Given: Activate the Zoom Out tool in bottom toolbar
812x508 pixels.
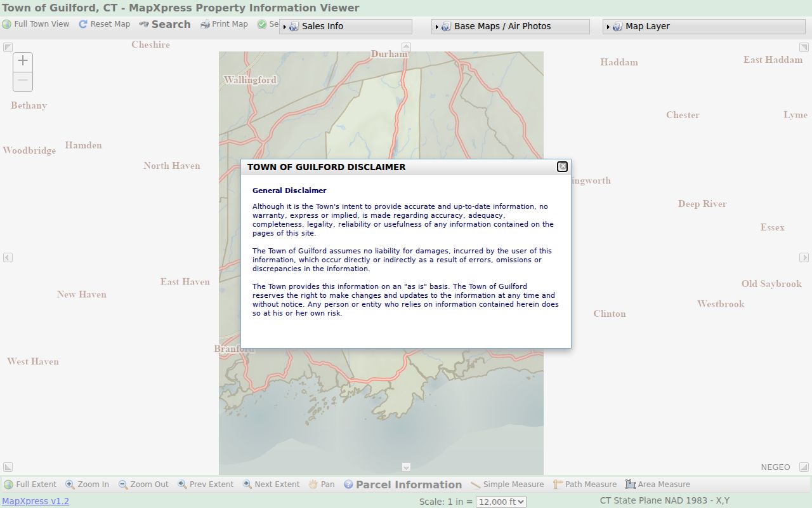Looking at the screenshot, I should (143, 484).
